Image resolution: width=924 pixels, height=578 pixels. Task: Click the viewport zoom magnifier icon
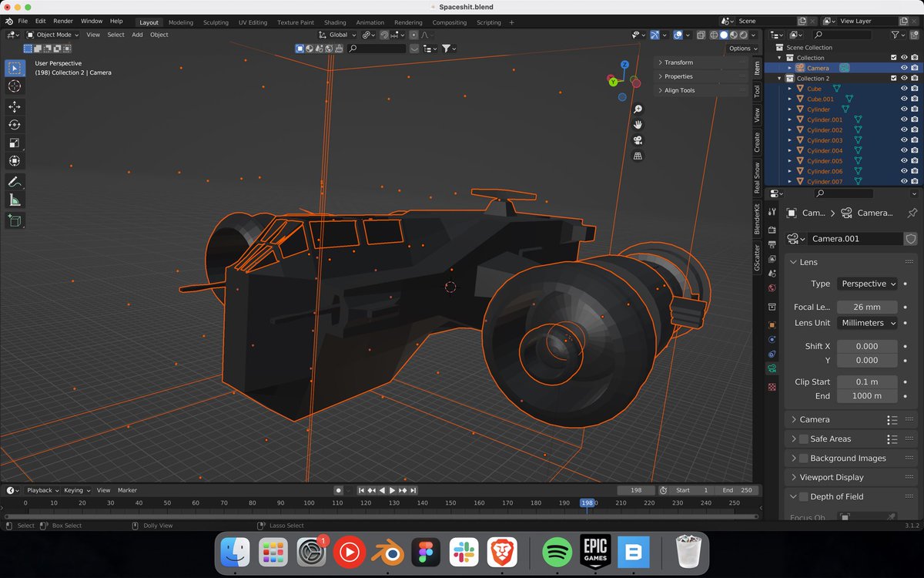(x=638, y=110)
